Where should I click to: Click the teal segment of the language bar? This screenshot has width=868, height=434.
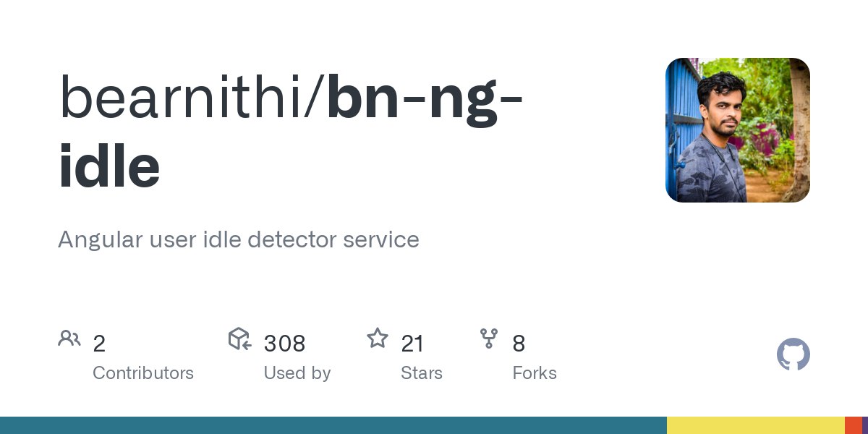click(333, 425)
